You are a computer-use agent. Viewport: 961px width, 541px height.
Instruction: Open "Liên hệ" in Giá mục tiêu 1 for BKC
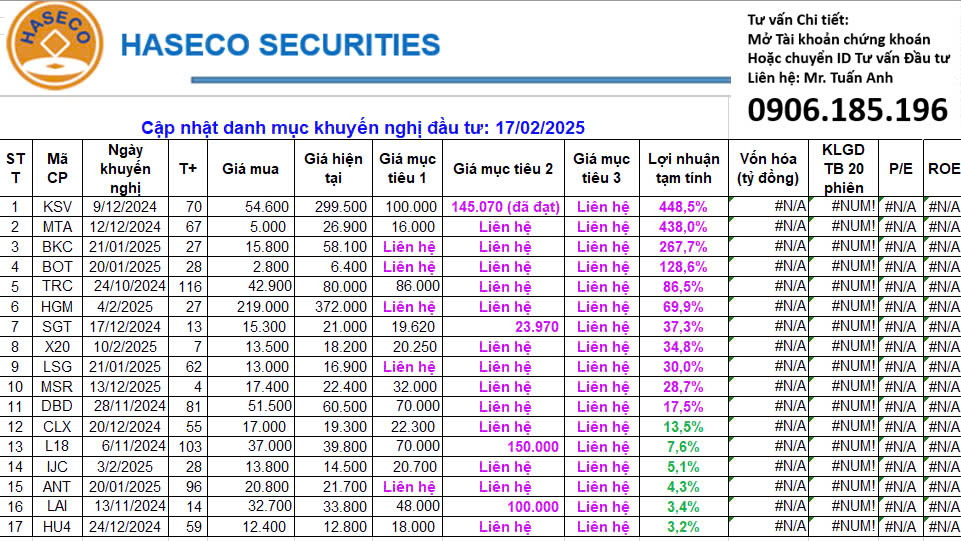pos(408,247)
